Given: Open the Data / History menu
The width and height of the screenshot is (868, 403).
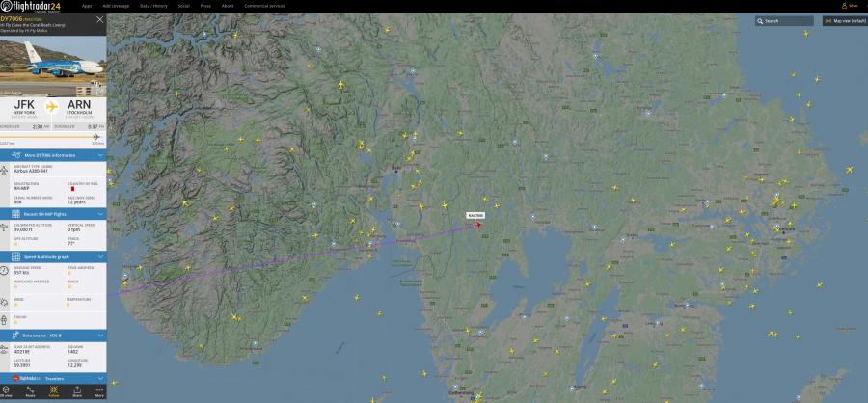Looking at the screenshot, I should click(154, 6).
